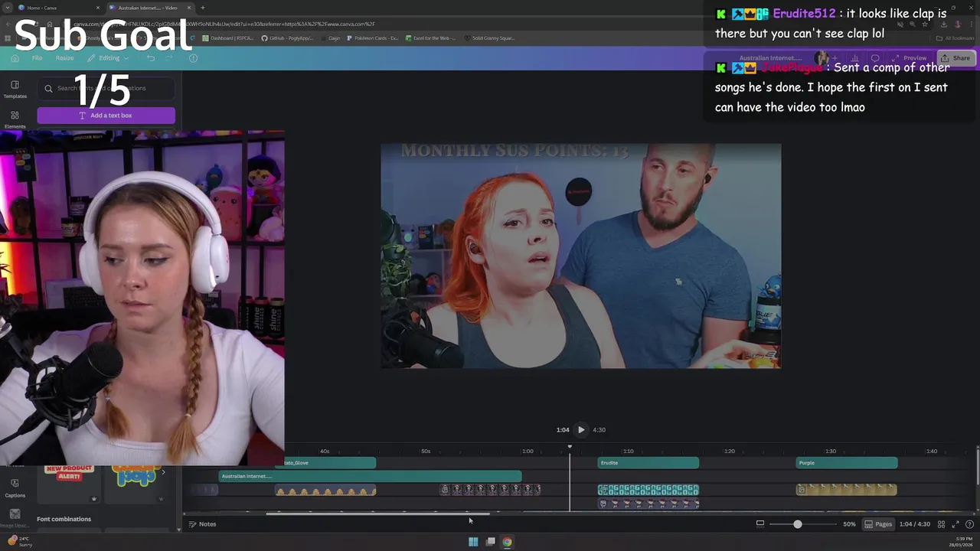Screen dimensions: 980x551
Task: Select the Australian Internet audio clip on the timeline
Action: click(x=370, y=476)
